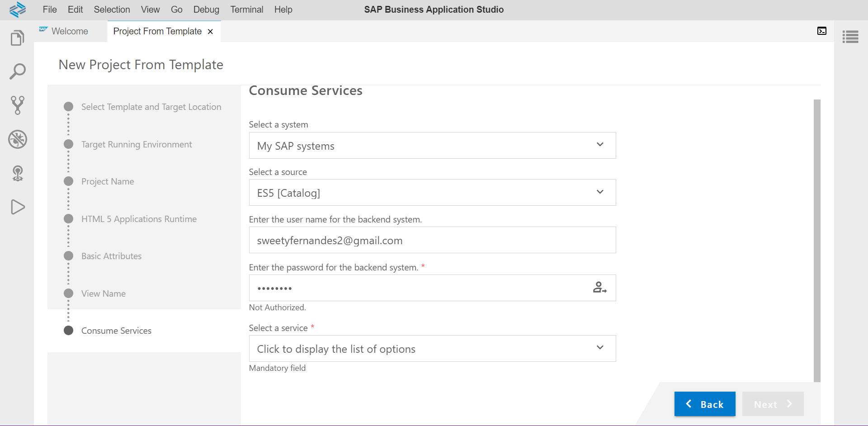Click into the backend user name field
This screenshot has width=868, height=426.
[432, 240]
